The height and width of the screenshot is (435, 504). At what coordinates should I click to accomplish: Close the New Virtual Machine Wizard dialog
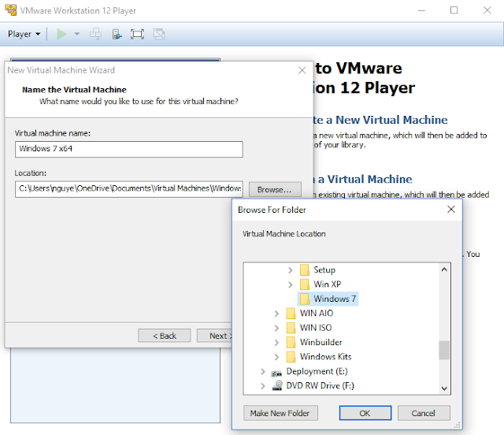pos(302,70)
